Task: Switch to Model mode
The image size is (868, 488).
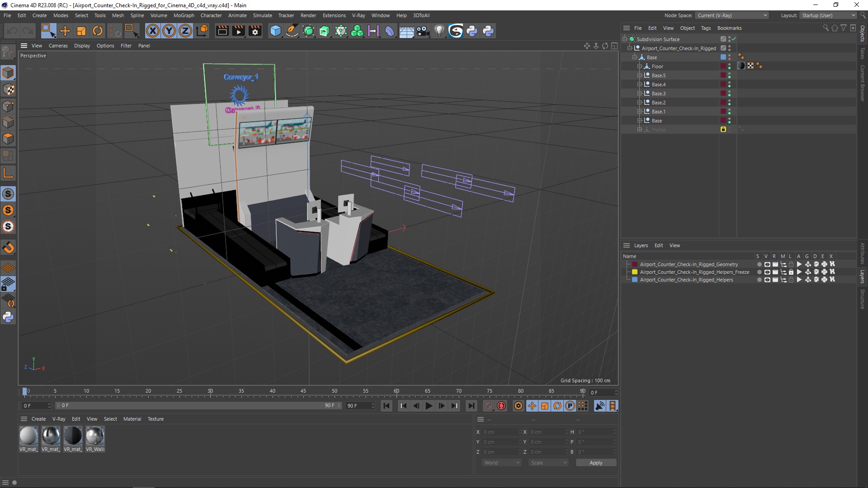Action: [x=8, y=72]
